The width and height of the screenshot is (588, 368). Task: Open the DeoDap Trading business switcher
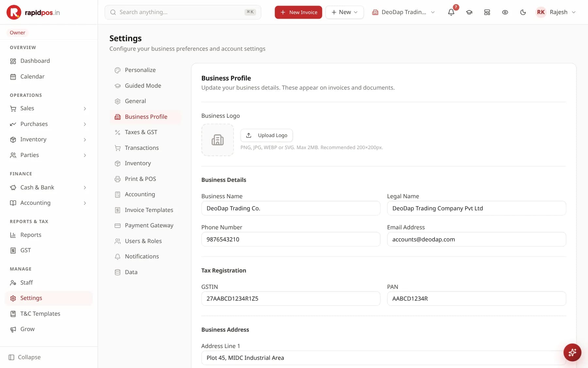(x=403, y=12)
